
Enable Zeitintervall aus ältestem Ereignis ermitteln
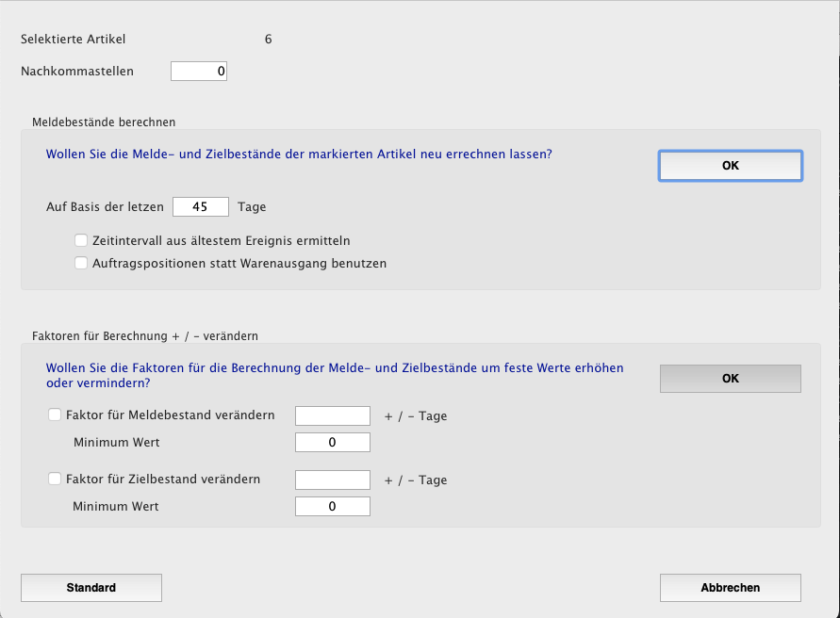pos(82,240)
